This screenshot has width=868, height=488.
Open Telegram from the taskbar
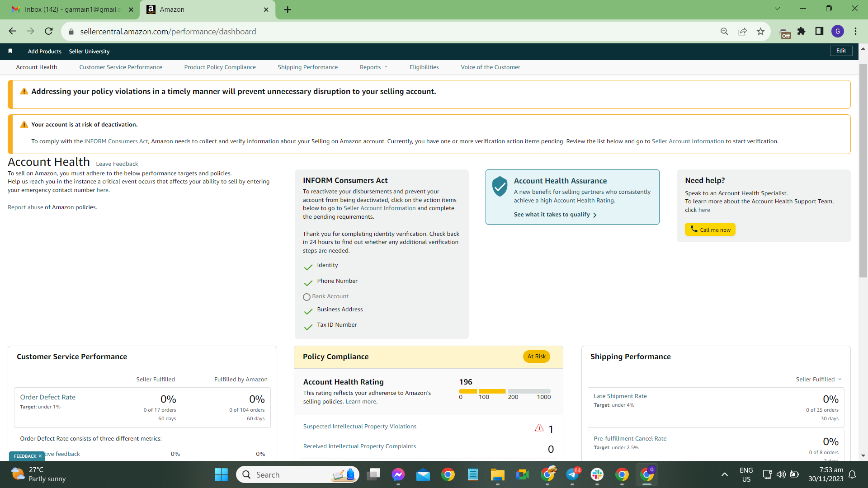(x=572, y=474)
